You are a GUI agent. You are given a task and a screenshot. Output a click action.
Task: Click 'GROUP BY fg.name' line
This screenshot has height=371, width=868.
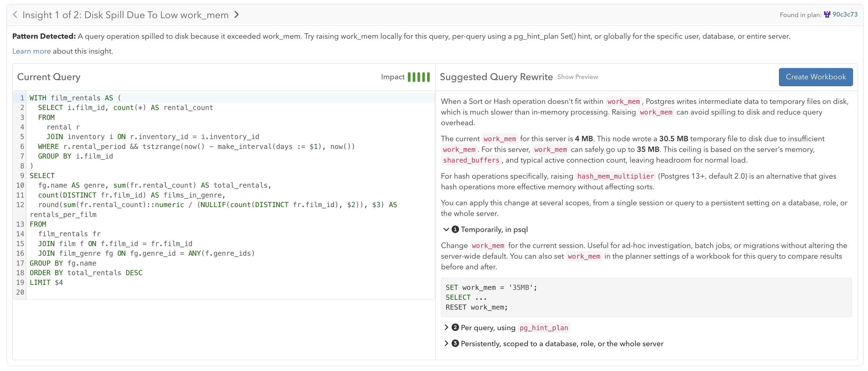click(63, 263)
